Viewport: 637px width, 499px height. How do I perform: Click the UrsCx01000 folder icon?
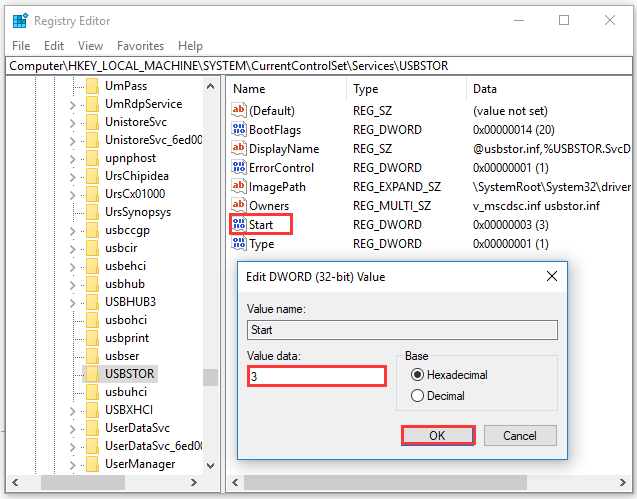point(92,194)
